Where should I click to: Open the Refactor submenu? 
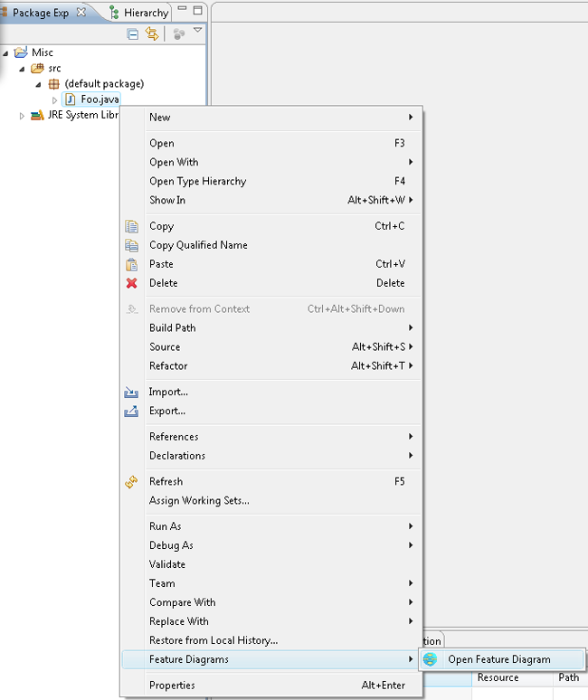coord(168,366)
